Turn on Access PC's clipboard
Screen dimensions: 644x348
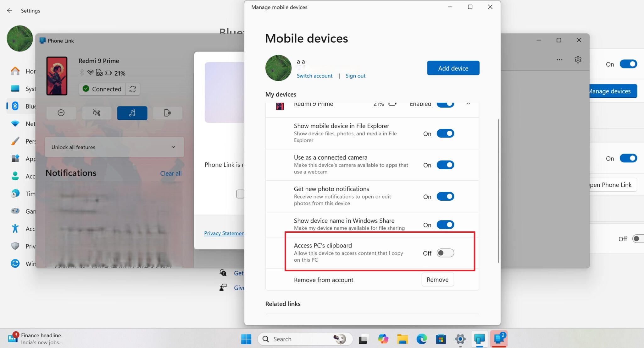(x=445, y=253)
